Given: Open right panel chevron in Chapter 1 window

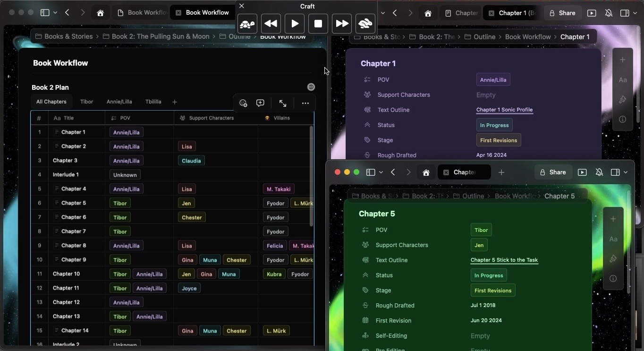Looking at the screenshot, I should click(635, 13).
